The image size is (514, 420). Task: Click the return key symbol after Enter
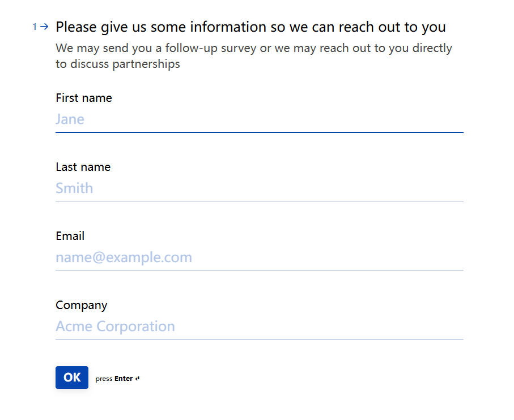point(138,379)
